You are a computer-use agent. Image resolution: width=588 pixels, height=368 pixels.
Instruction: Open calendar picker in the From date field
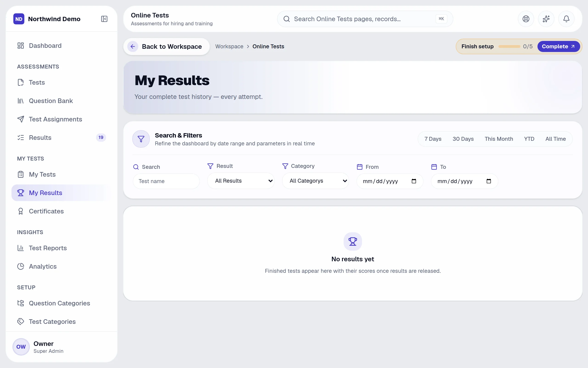[x=414, y=181]
